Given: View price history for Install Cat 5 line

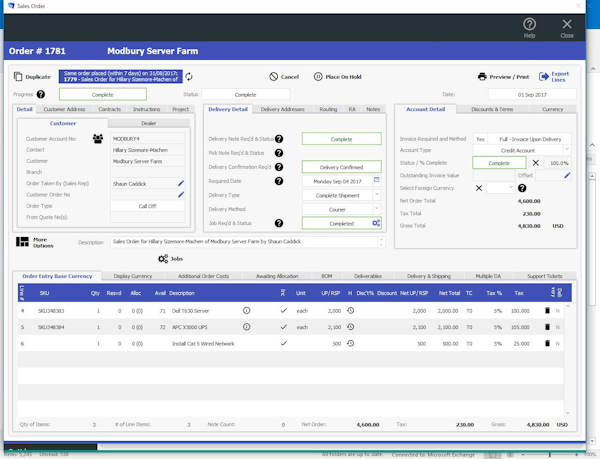Looking at the screenshot, I should click(351, 343).
